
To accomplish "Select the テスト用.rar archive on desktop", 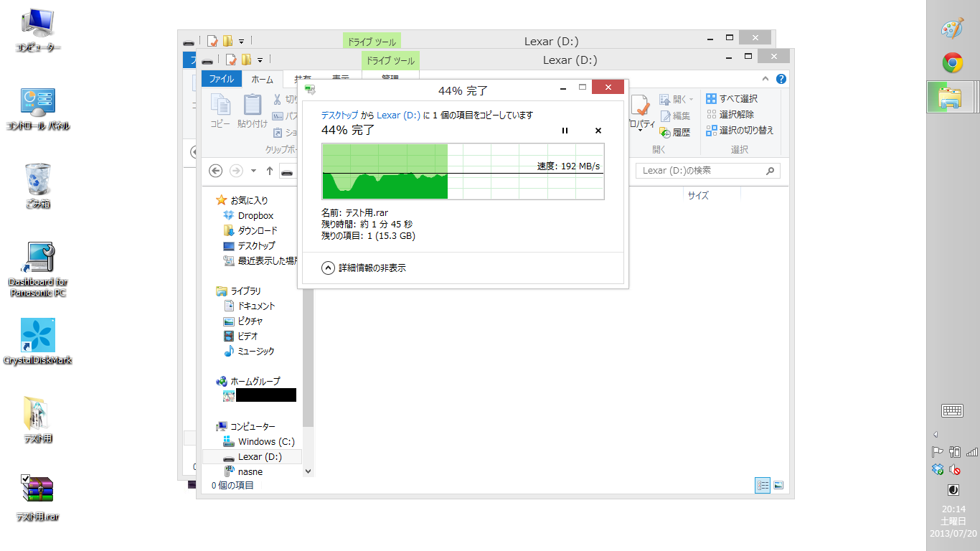I will point(38,498).
